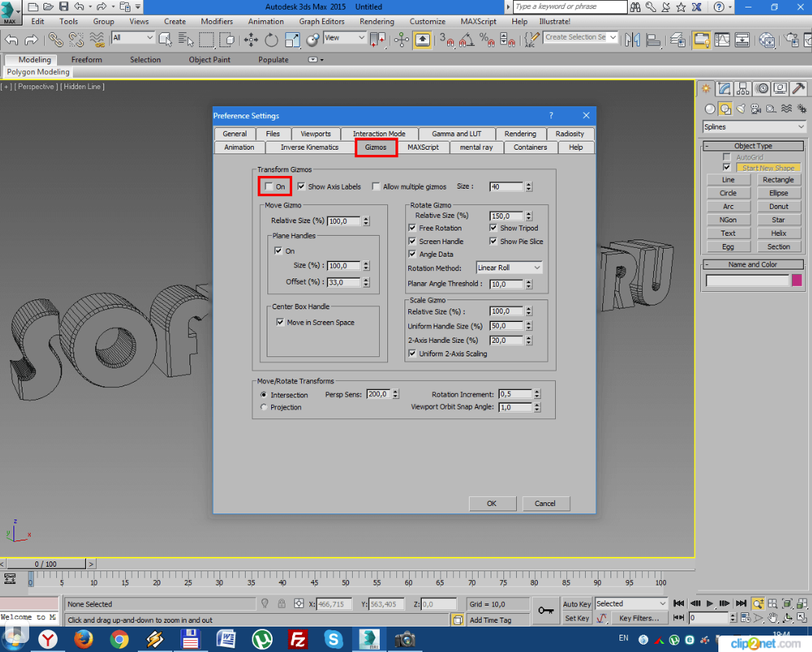
Task: Toggle Angle Snap icon
Action: coord(467,40)
